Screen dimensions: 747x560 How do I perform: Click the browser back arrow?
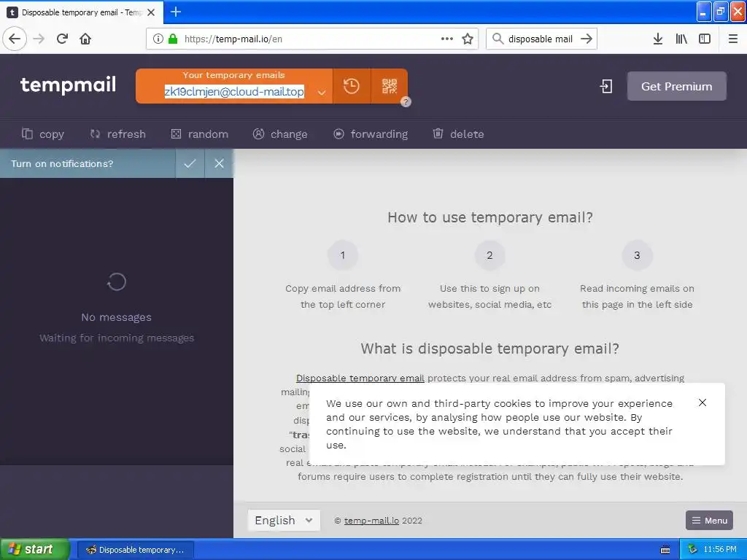point(15,39)
